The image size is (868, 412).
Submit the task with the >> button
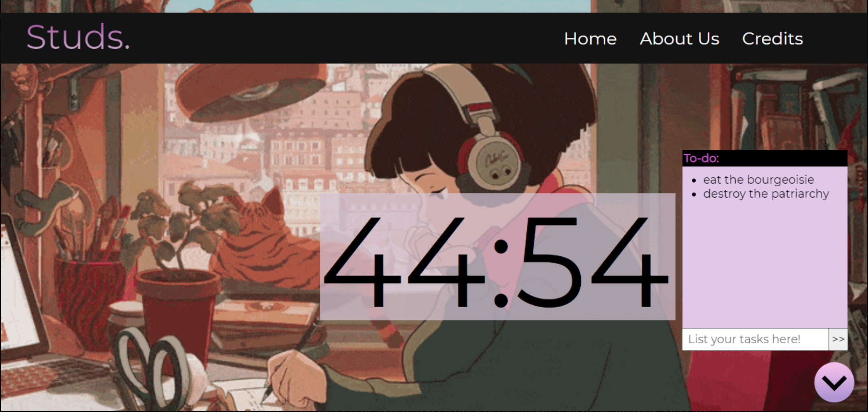click(x=838, y=339)
